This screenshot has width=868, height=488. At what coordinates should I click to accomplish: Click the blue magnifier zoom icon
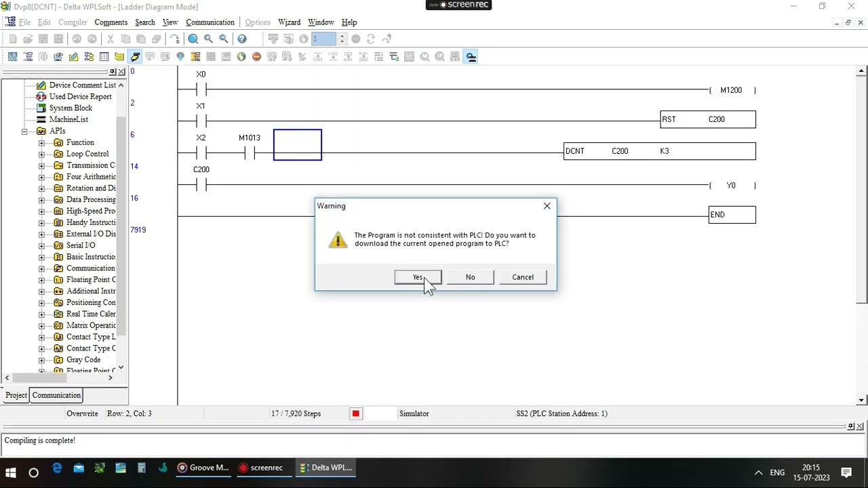coord(193,39)
